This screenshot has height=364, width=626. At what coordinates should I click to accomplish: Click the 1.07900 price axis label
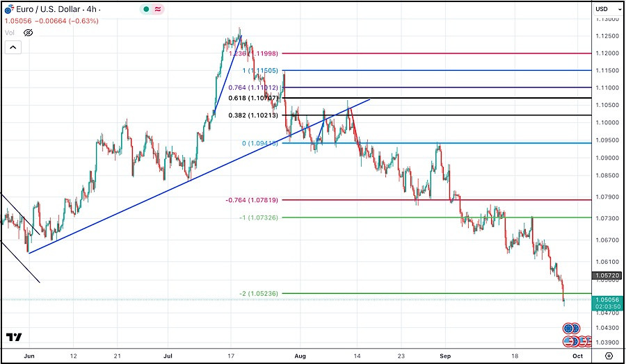click(607, 197)
